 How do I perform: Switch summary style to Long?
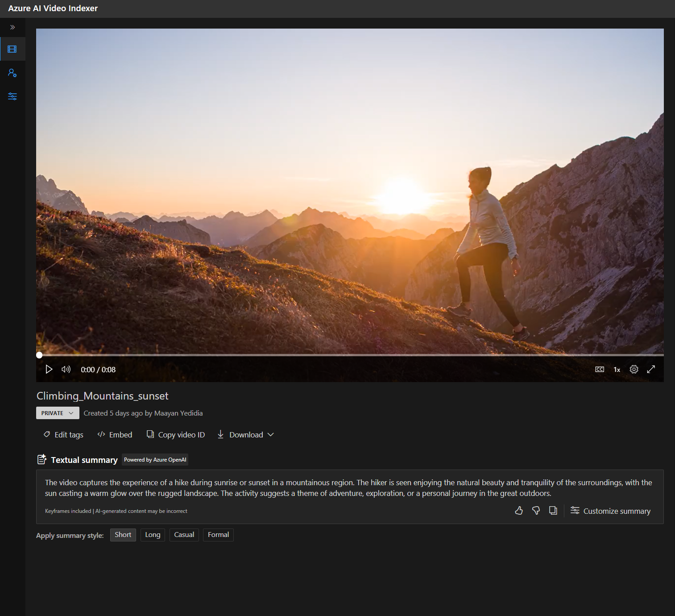[152, 534]
